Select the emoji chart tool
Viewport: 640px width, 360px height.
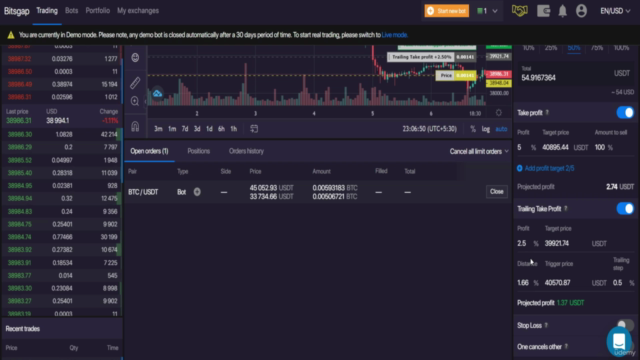coord(135,58)
